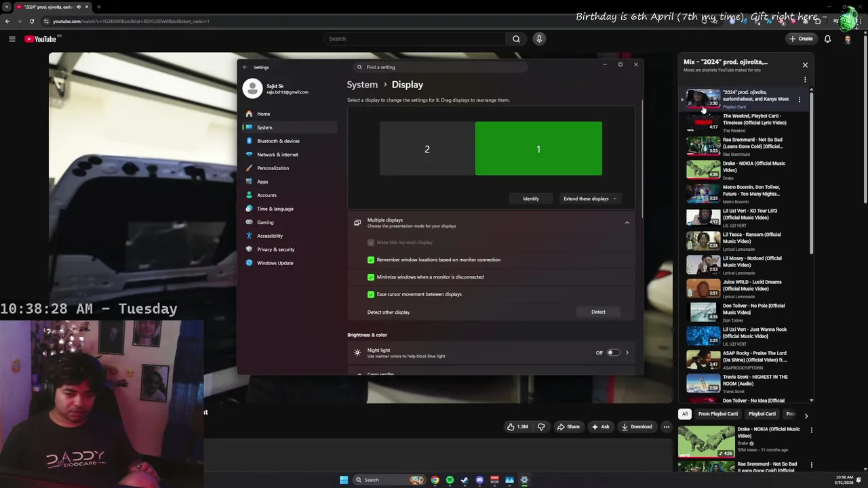
Task: Toggle Ease cursor movement between displays
Action: coord(371,294)
